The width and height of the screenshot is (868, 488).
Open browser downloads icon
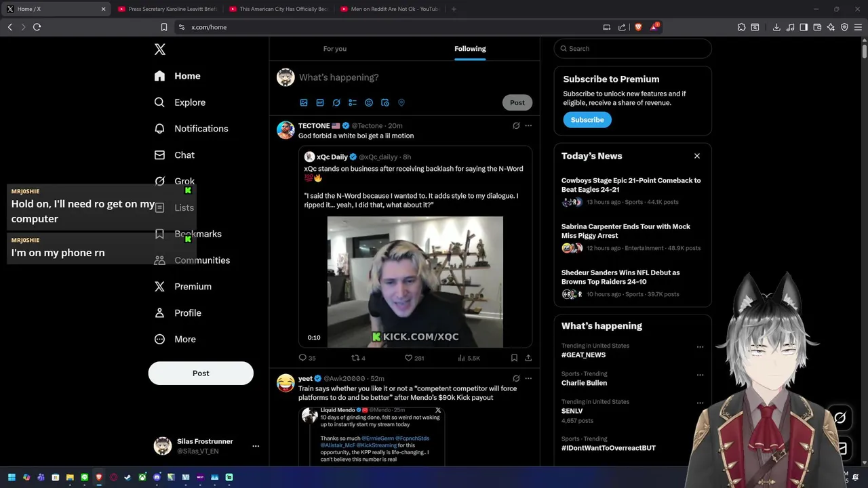[776, 27]
